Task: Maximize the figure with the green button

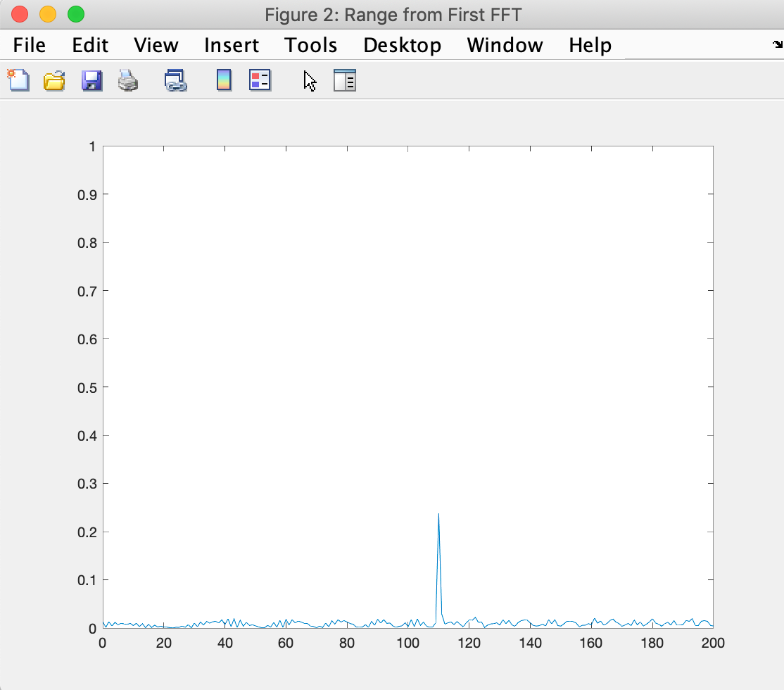Action: click(76, 14)
